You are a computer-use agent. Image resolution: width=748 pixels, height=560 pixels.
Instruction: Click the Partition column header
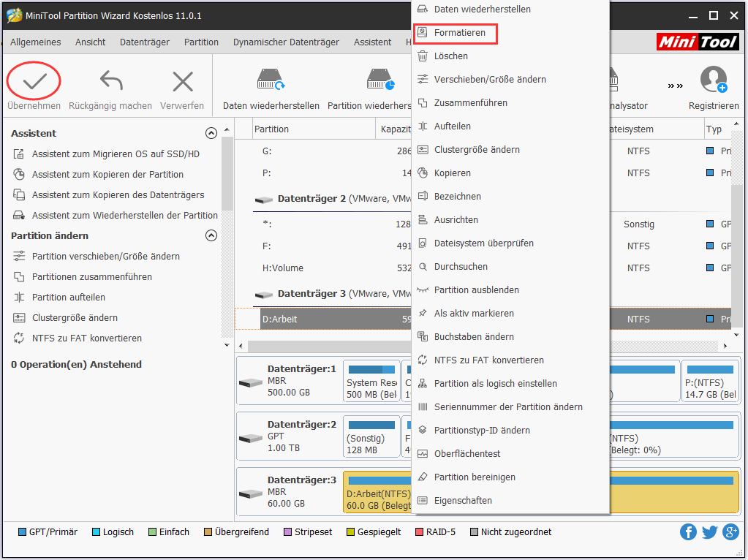[x=271, y=129]
